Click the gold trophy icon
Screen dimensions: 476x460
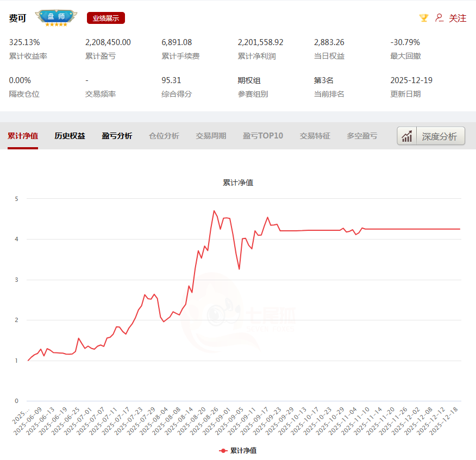coord(424,18)
